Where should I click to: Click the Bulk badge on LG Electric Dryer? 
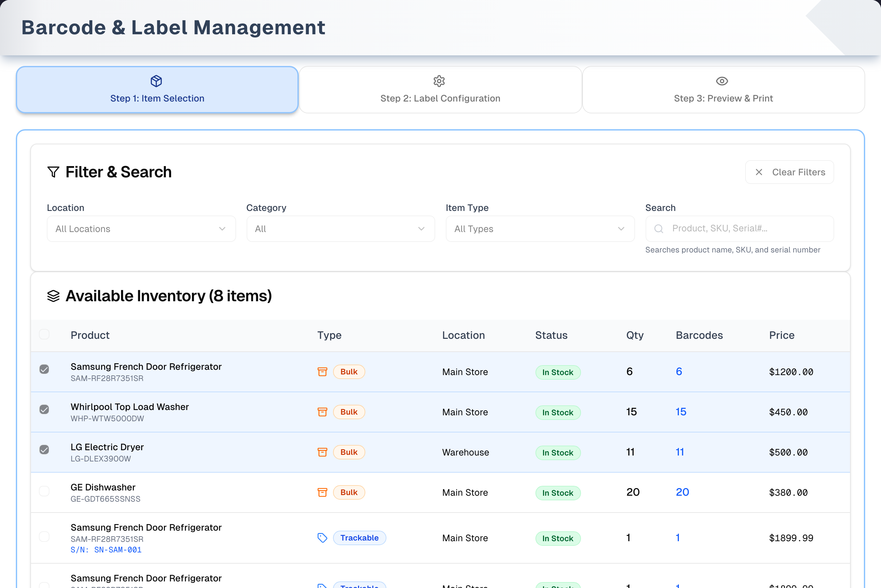tap(349, 452)
